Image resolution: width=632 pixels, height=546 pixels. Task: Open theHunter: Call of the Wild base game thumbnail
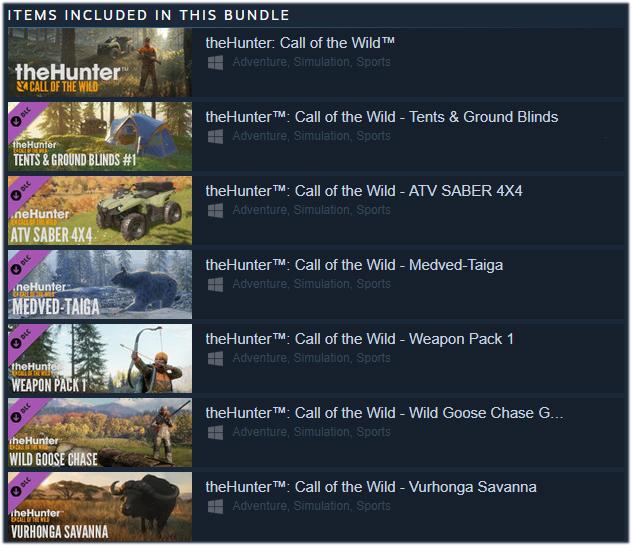[100, 62]
